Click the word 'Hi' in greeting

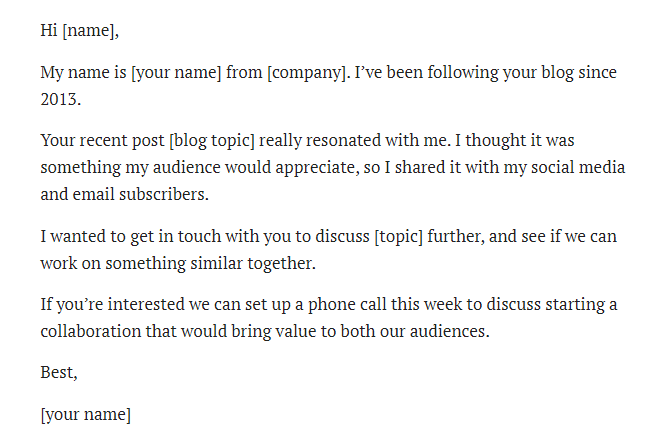pos(49,31)
